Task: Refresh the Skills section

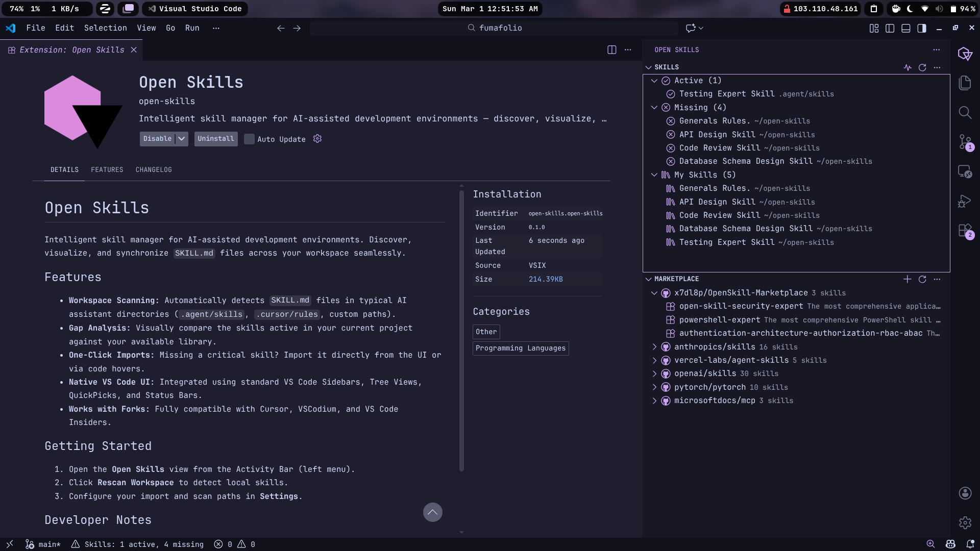Action: (922, 67)
